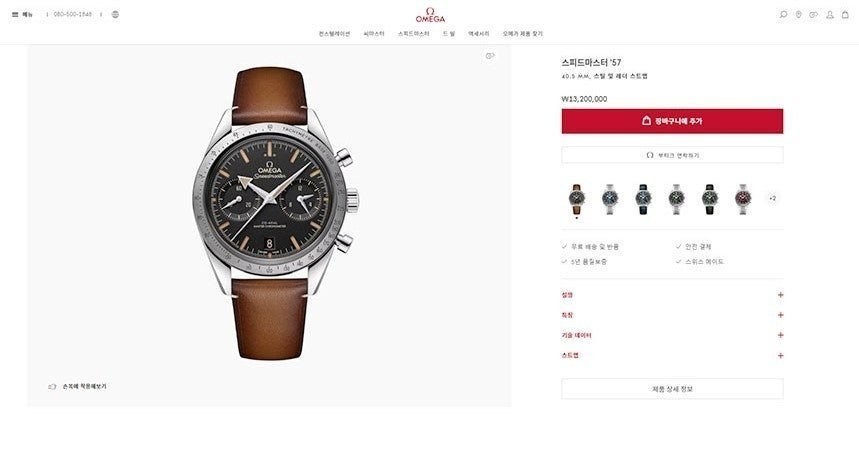This screenshot has width=859, height=463.
Task: Show the +2 more watch variants
Action: coord(772,198)
